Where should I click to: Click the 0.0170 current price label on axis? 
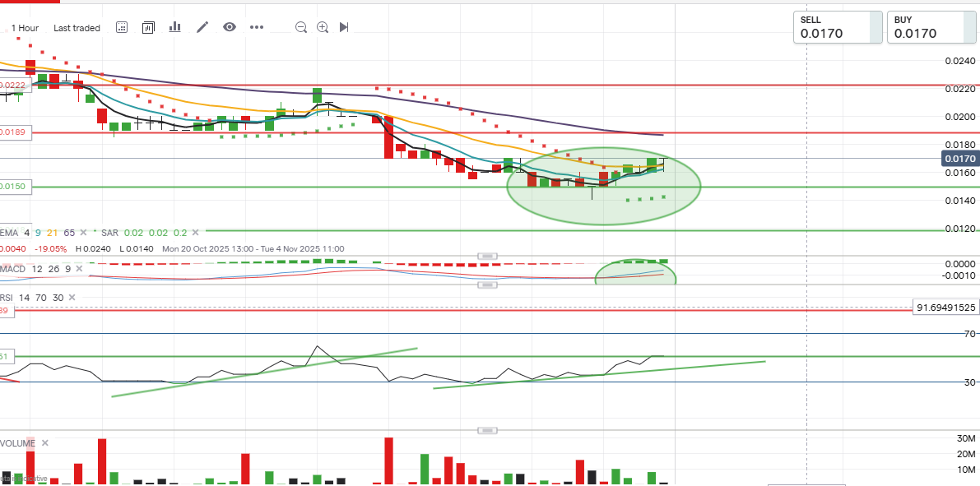[959, 159]
